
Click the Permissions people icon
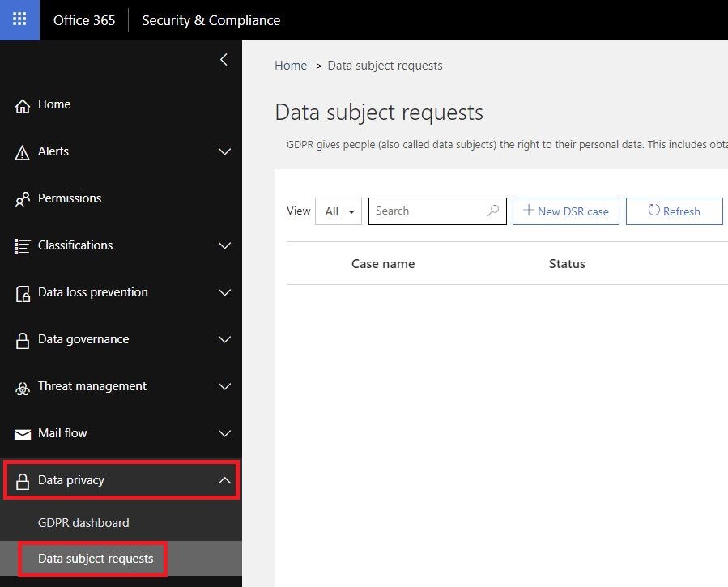tap(23, 199)
